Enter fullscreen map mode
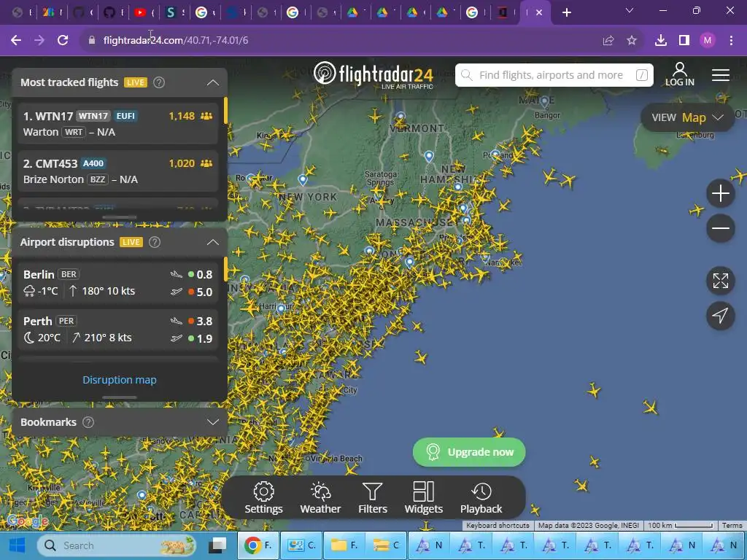 point(720,281)
